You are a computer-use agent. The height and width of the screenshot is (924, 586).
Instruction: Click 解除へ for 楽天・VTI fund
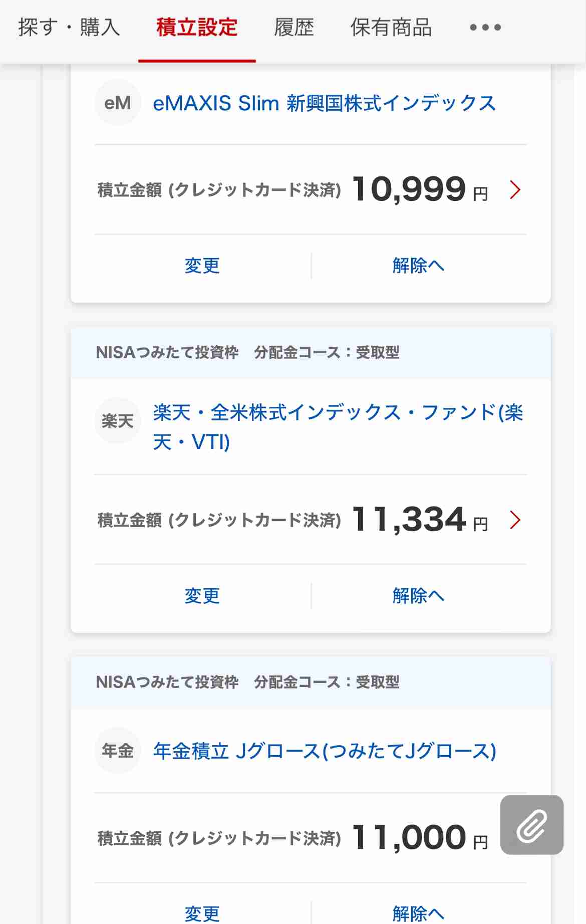pos(419,596)
